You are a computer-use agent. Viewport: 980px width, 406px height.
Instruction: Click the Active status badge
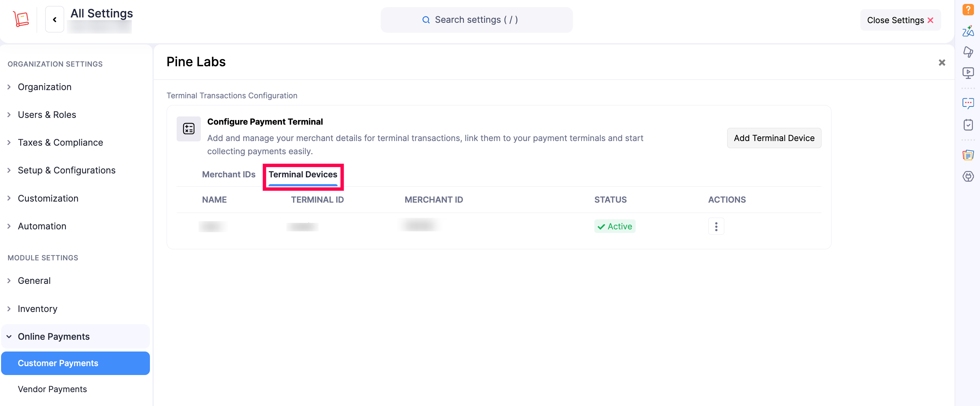click(x=615, y=227)
